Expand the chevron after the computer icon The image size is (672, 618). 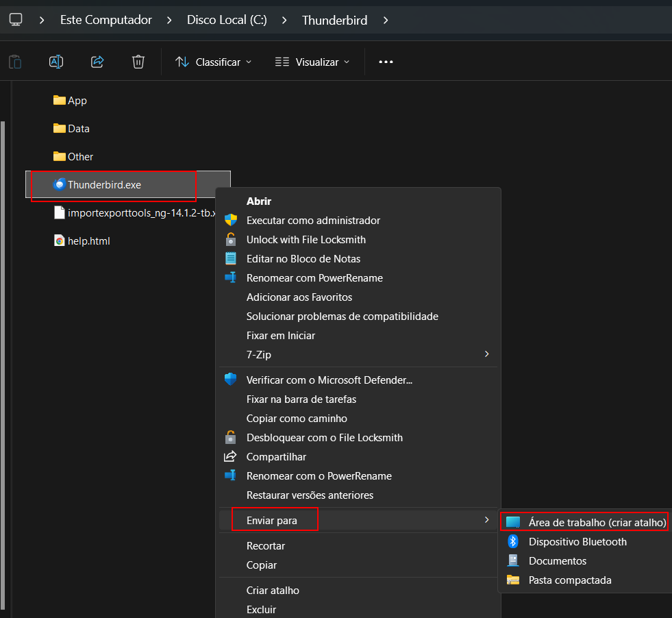(42, 20)
